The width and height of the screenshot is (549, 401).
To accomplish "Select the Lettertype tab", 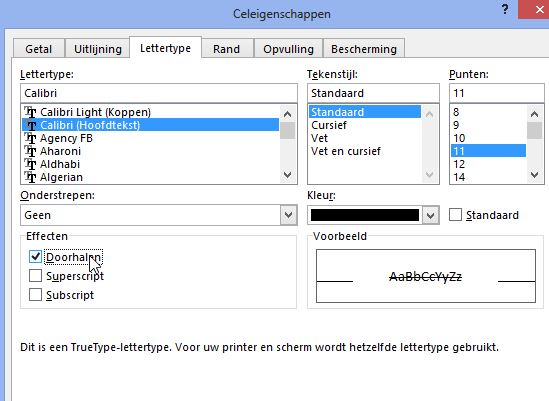I will click(165, 48).
